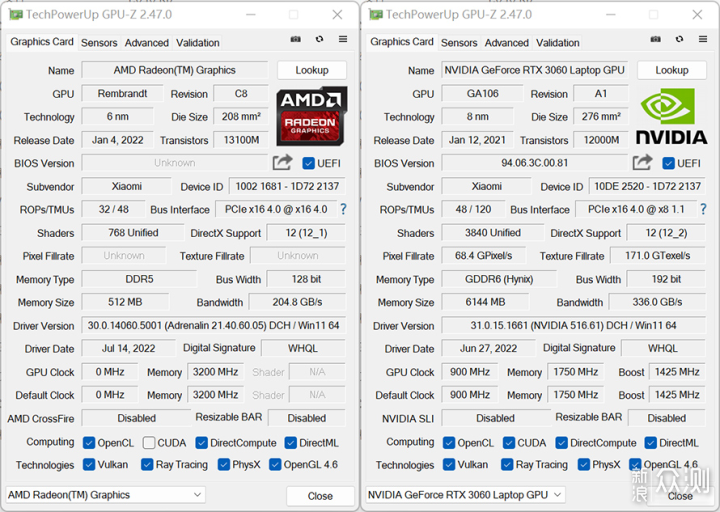Image resolution: width=720 pixels, height=512 pixels.
Task: Click 204.8 GB/s bandwidth value
Action: pyautogui.click(x=297, y=302)
